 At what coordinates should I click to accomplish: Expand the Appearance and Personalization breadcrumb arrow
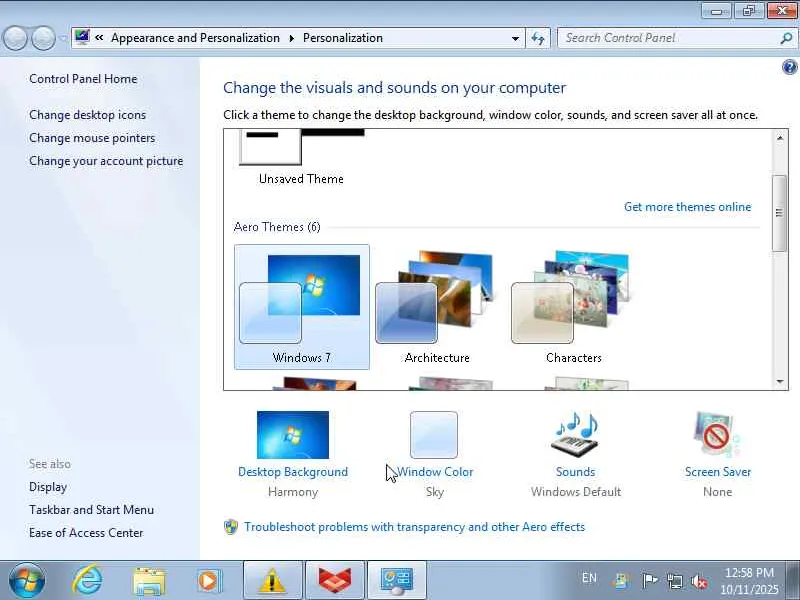coord(291,38)
